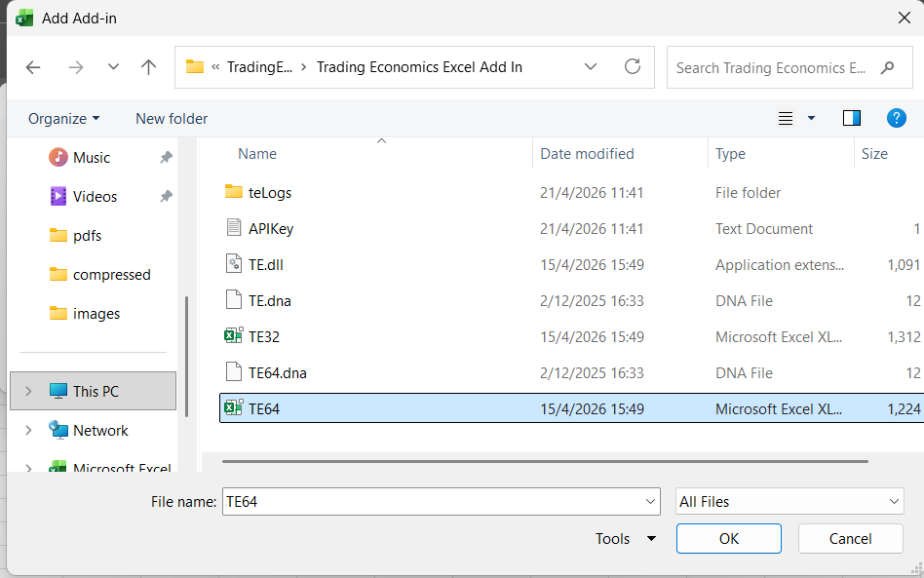
Task: Sort by Date modified column
Action: click(587, 154)
